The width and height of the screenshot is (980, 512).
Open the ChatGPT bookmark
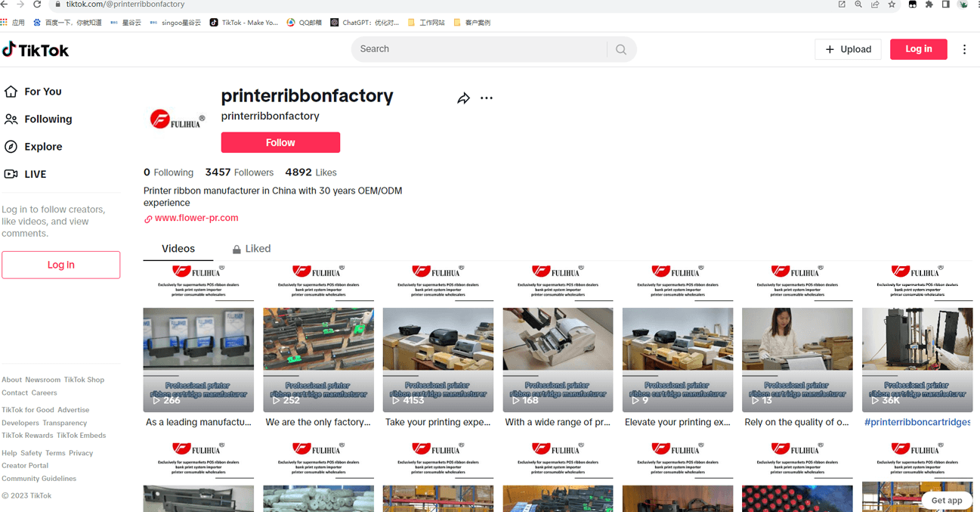(x=365, y=23)
